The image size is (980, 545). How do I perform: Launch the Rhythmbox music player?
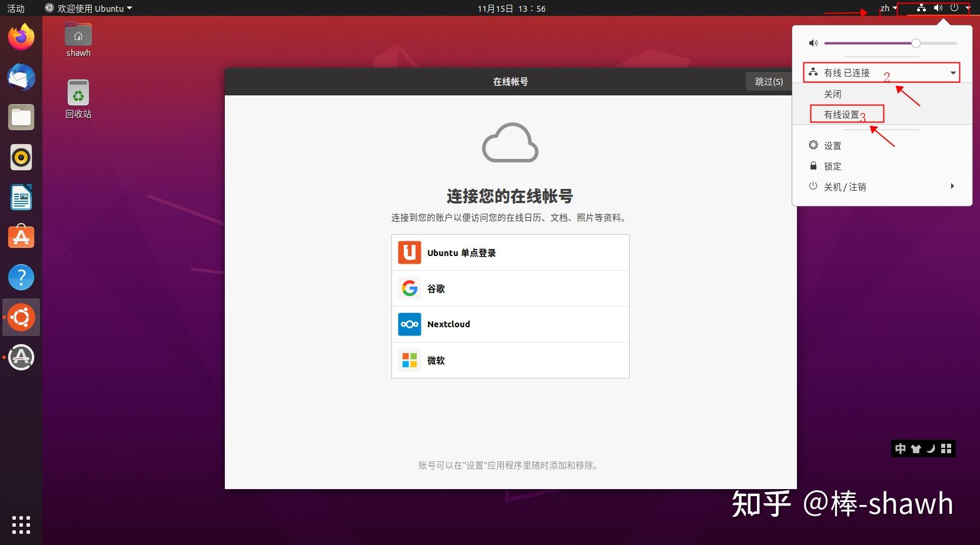click(x=21, y=157)
